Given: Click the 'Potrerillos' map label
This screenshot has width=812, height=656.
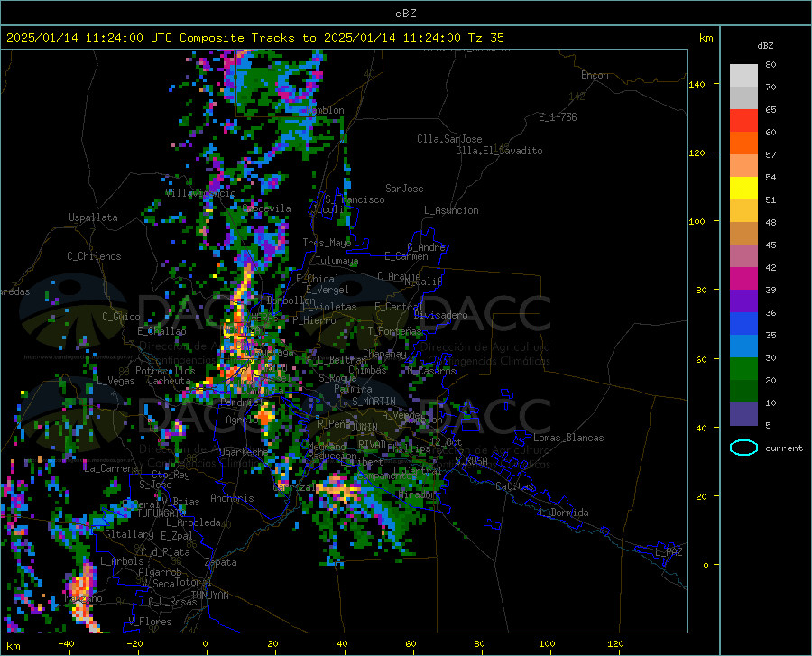Looking at the screenshot, I should (x=165, y=371).
